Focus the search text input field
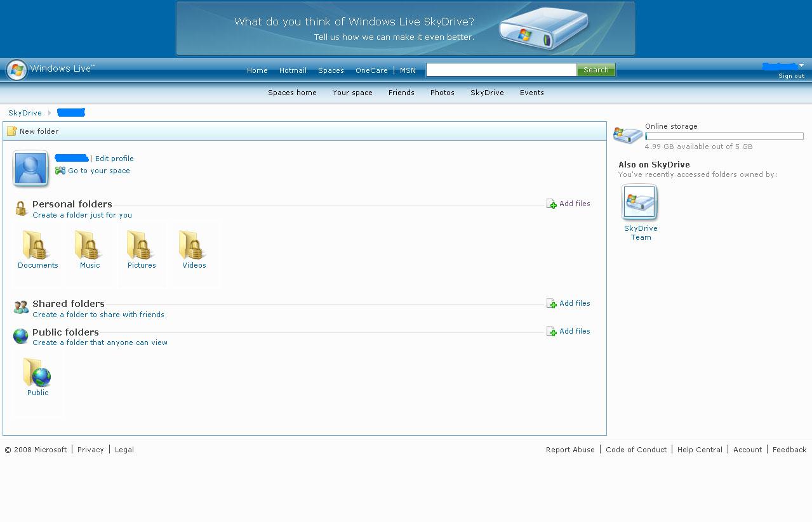 (x=501, y=70)
